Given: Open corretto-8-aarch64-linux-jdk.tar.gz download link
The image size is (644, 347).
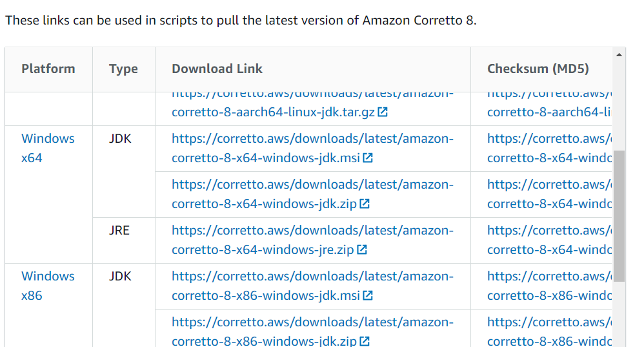Looking at the screenshot, I should point(273,112).
